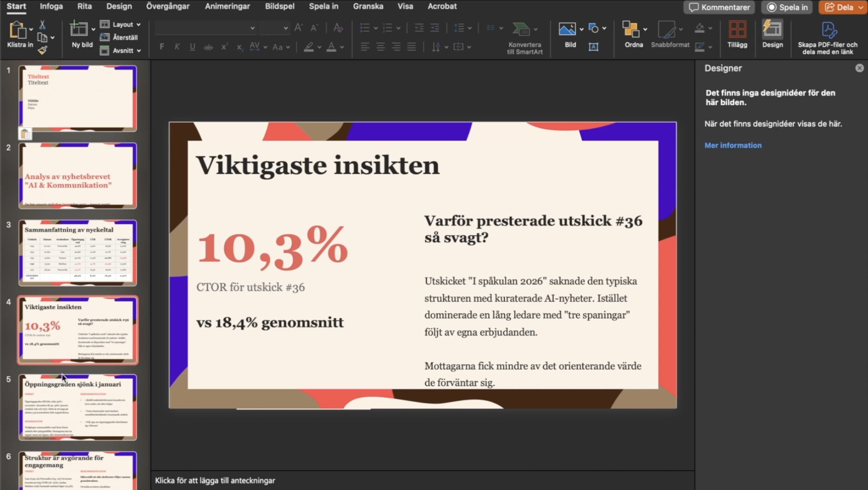Open the Layout dropdown

[x=123, y=24]
